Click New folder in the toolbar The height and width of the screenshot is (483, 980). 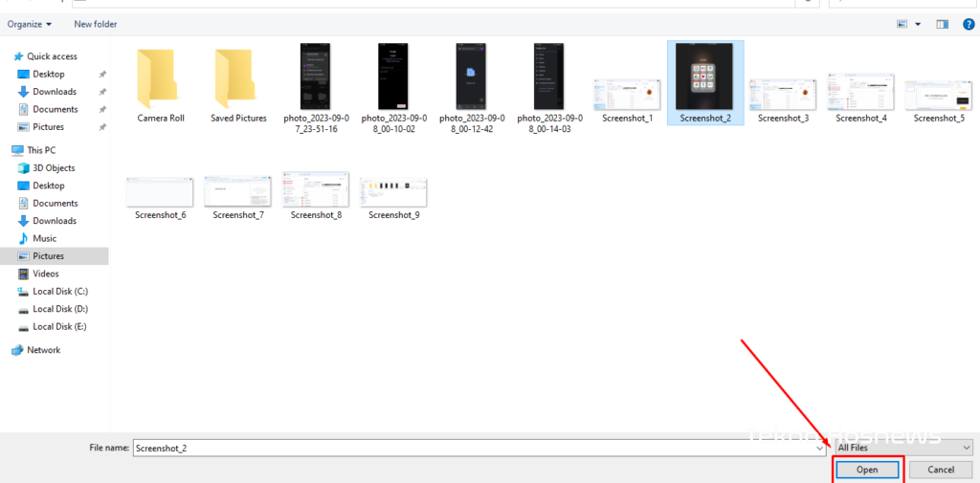pos(96,24)
